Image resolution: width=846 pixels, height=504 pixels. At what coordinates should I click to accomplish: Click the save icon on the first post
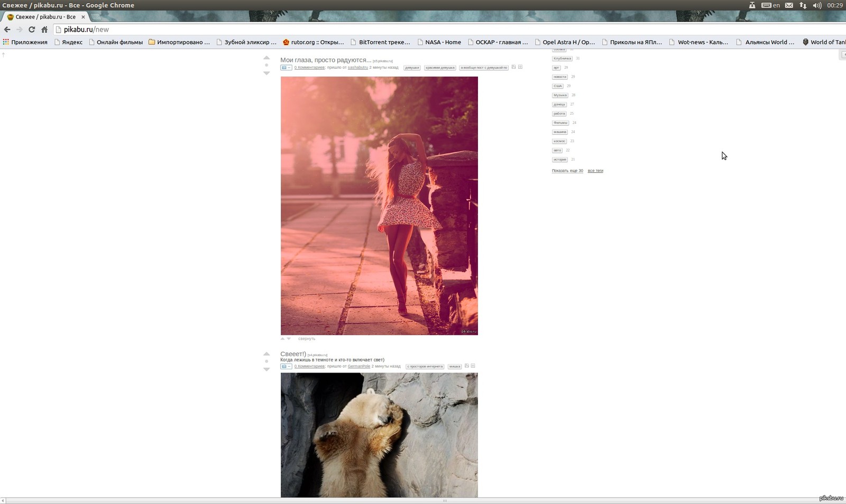coord(513,67)
